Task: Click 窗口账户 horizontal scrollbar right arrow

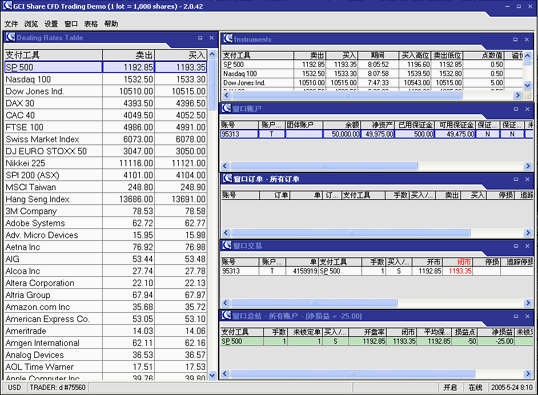Action: (528, 166)
